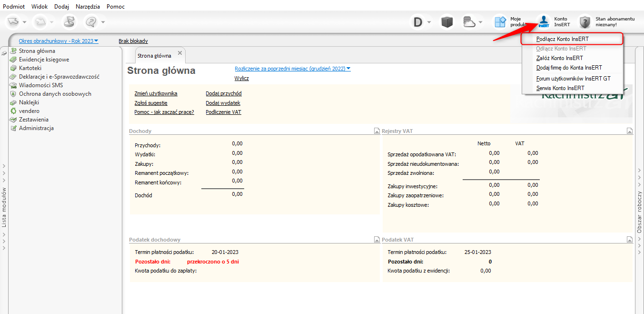The height and width of the screenshot is (314, 644).
Task: Click Zgłoś sugestię link
Action: [x=151, y=103]
